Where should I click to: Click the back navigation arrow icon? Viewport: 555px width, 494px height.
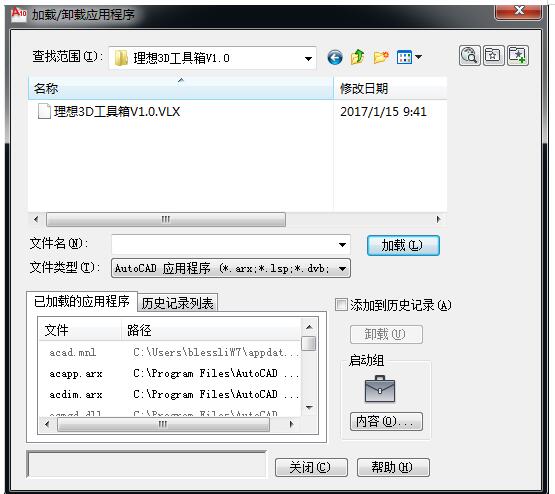335,57
